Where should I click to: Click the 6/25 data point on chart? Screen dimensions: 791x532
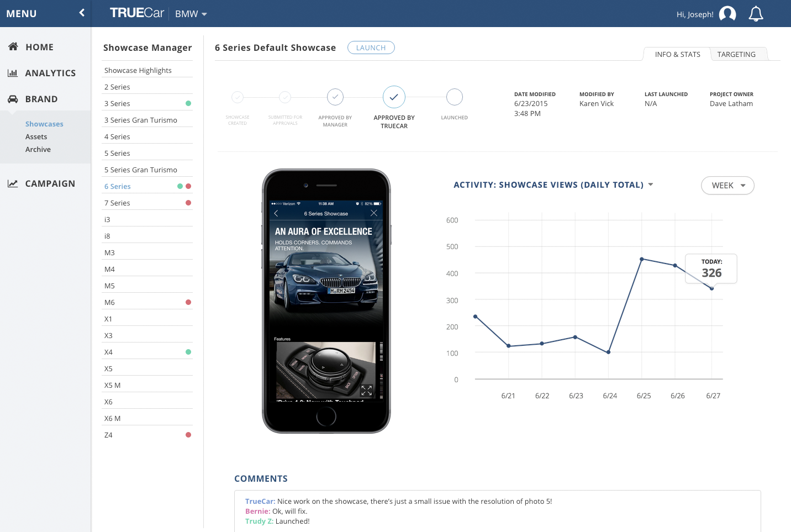pos(642,259)
